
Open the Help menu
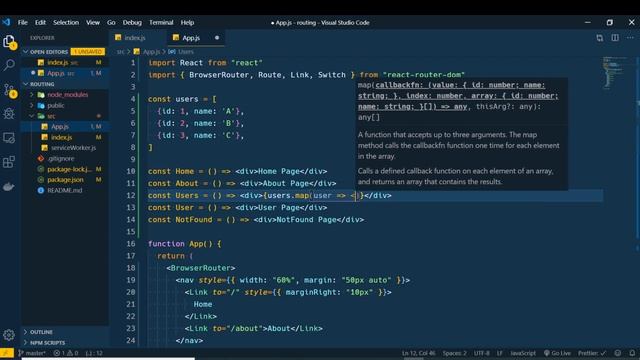(x=187, y=22)
